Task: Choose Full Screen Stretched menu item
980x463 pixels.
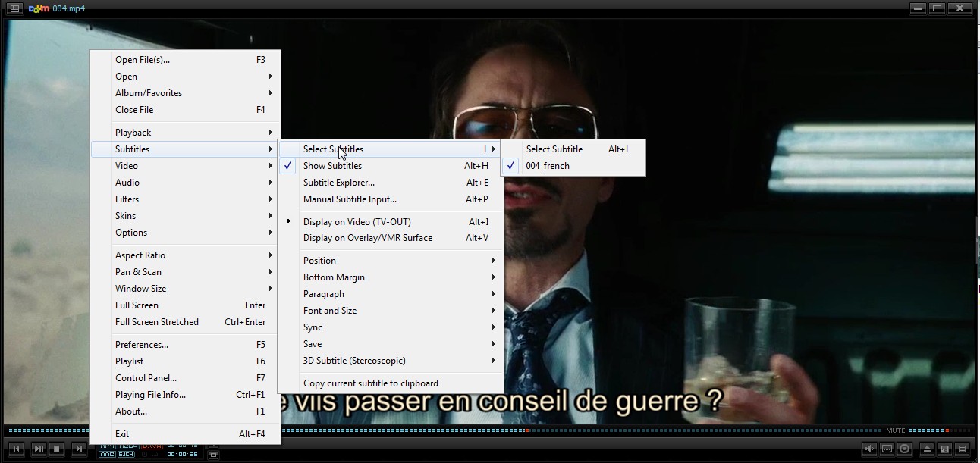Action: pyautogui.click(x=185, y=322)
